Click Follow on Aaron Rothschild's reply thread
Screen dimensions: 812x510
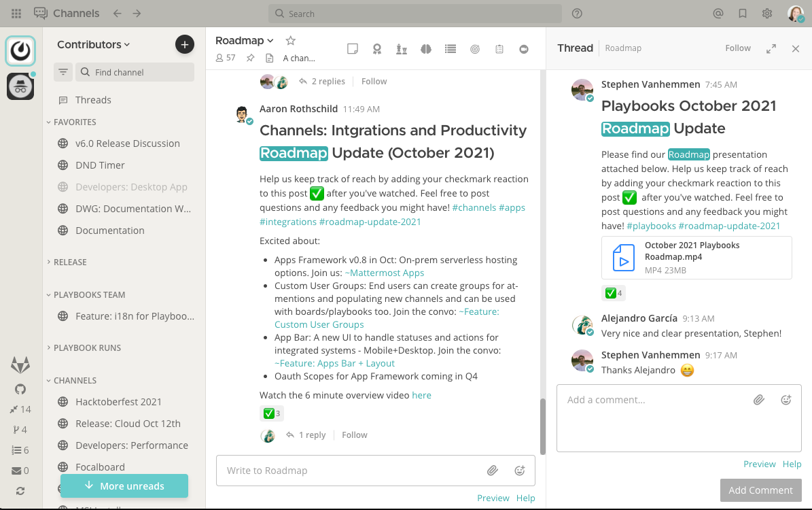click(354, 435)
